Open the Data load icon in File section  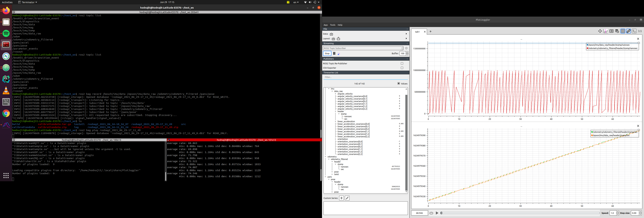coord(331,34)
